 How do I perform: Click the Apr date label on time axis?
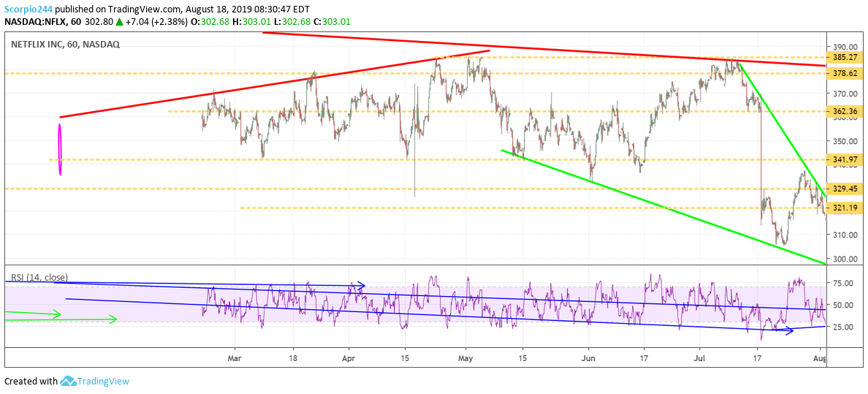coord(349,359)
